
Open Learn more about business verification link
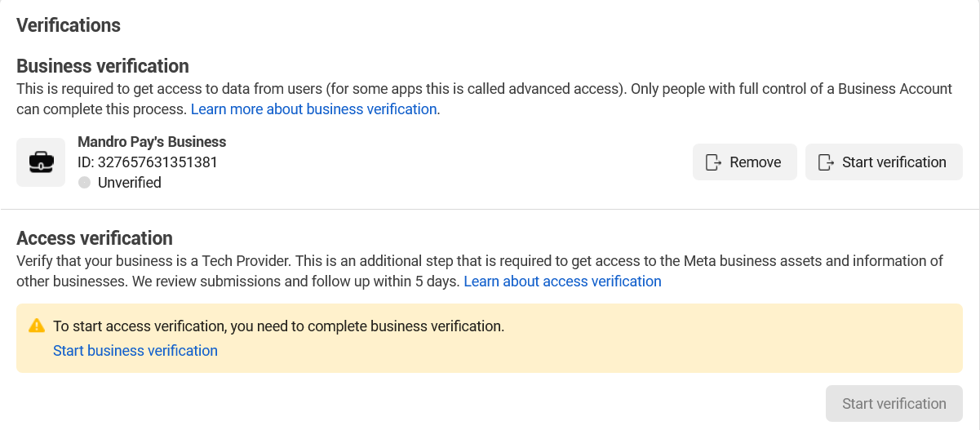[314, 109]
